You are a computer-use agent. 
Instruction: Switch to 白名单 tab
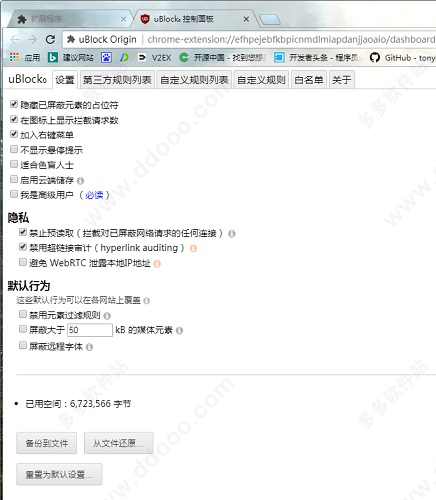(309, 80)
